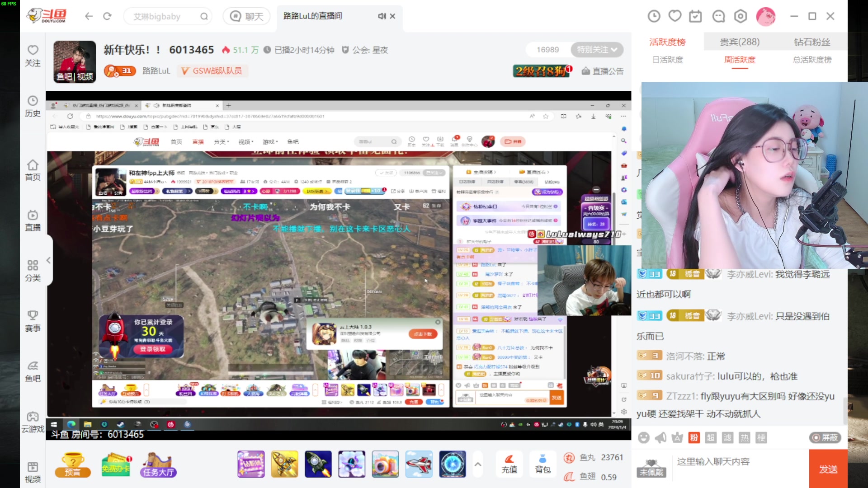Click the streamer avatar thumbnail
Image resolution: width=868 pixels, height=488 pixels.
click(x=75, y=62)
